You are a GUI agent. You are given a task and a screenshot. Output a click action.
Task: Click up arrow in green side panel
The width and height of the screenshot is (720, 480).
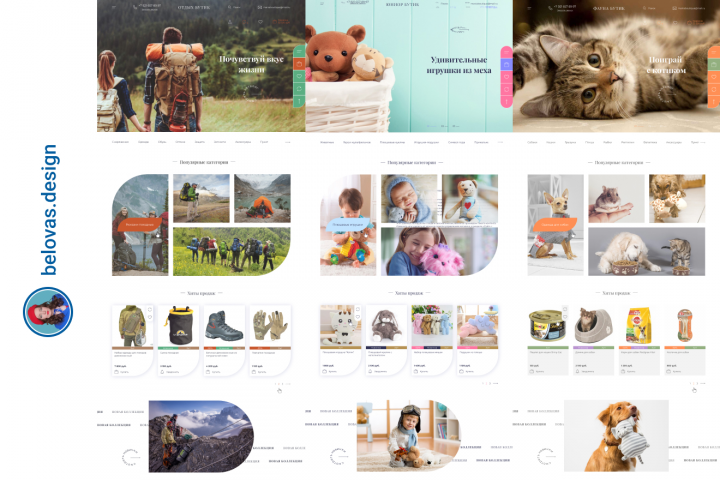(x=299, y=101)
